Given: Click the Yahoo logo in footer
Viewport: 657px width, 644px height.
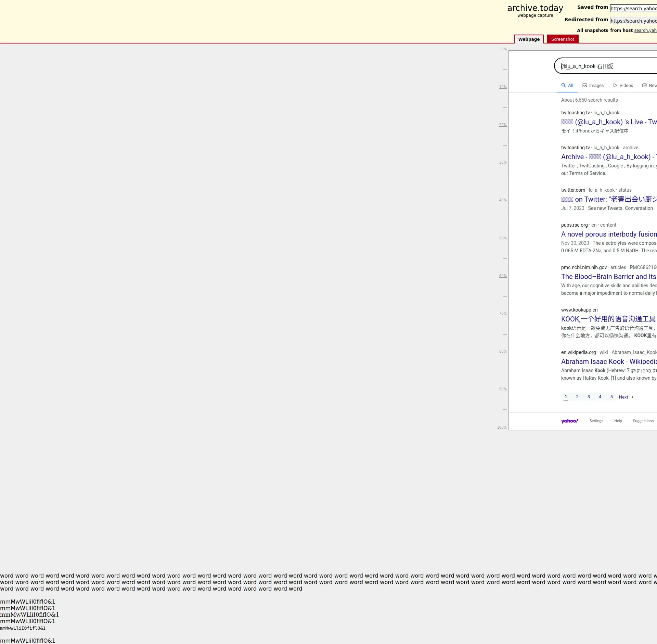Looking at the screenshot, I should tap(570, 421).
